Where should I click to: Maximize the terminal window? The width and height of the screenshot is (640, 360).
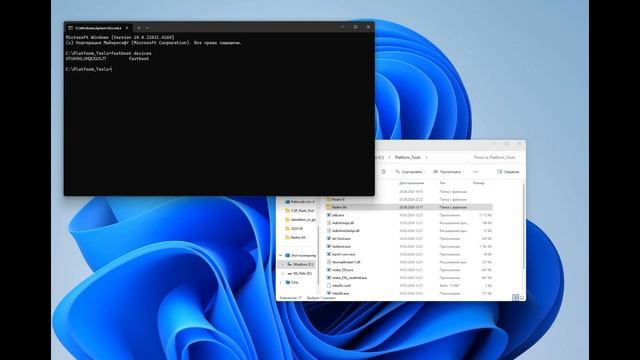point(356,27)
